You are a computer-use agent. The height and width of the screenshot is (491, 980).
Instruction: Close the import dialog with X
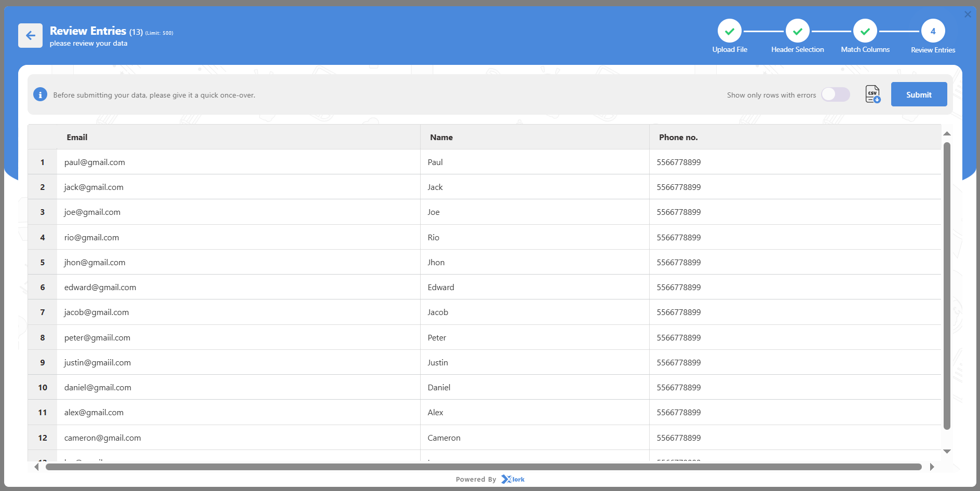[x=968, y=15]
